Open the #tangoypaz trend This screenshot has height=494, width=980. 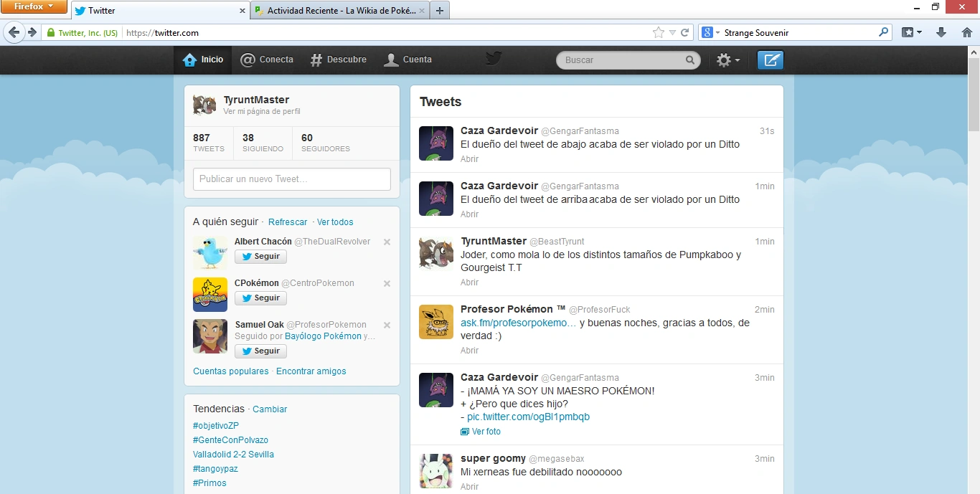(215, 469)
